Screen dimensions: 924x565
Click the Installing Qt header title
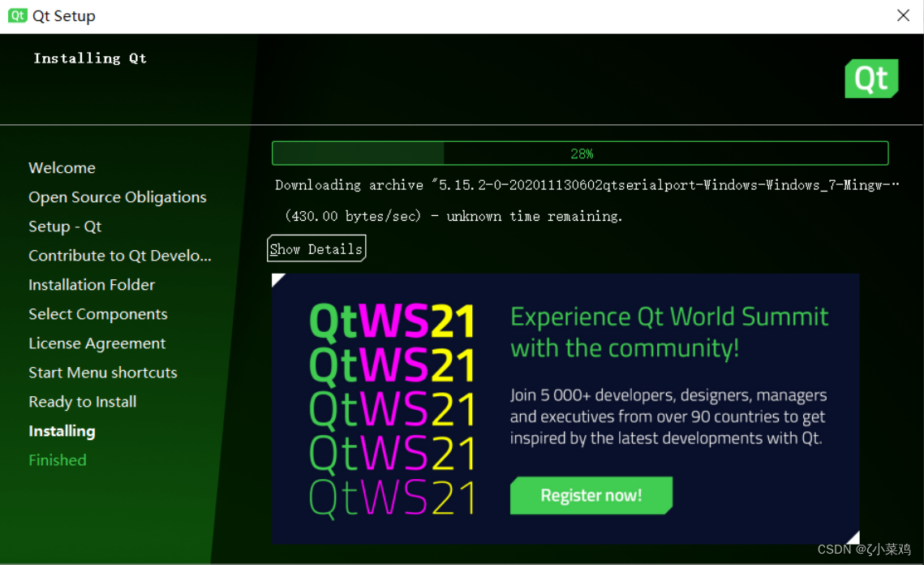coord(89,58)
